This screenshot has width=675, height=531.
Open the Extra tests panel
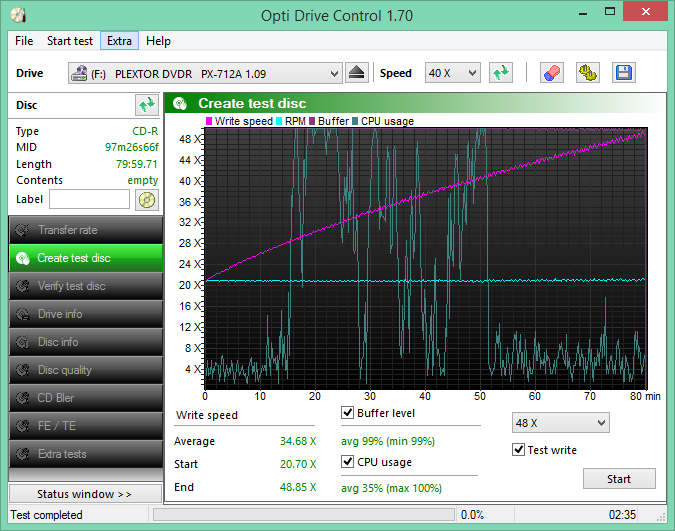[x=86, y=454]
